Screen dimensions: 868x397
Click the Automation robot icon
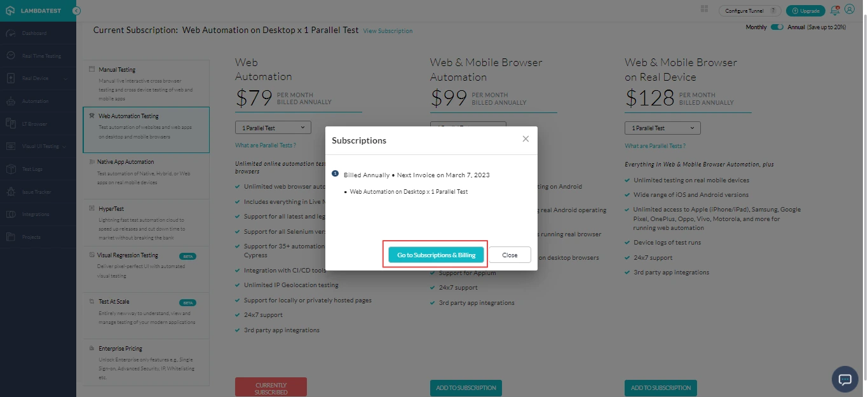[11, 101]
